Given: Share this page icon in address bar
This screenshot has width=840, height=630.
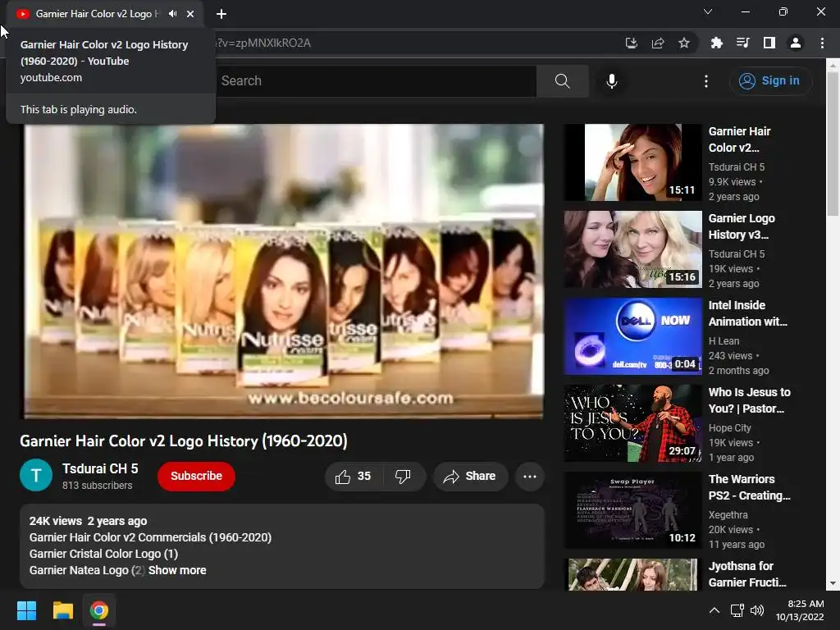Looking at the screenshot, I should (658, 43).
